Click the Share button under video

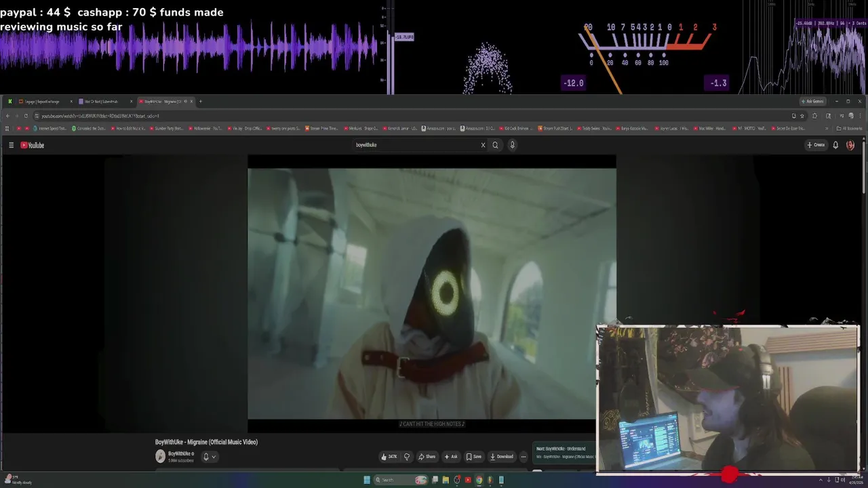click(x=427, y=457)
